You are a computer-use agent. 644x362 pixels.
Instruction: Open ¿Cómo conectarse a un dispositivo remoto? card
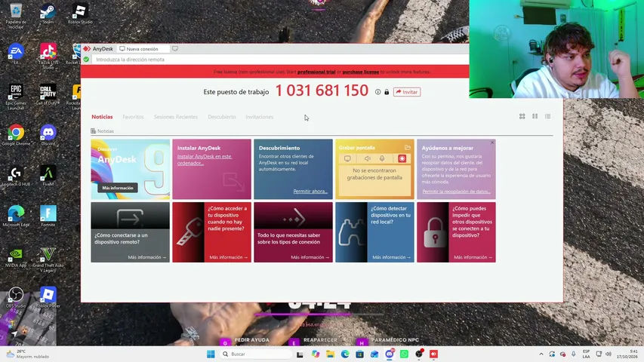(x=130, y=232)
